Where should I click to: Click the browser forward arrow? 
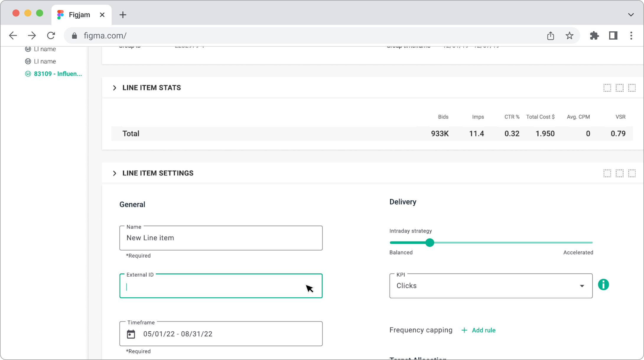32,36
